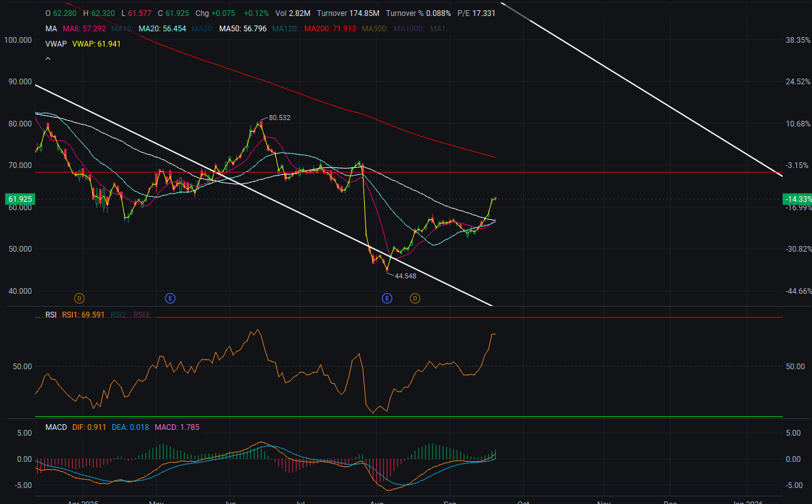The height and width of the screenshot is (504, 812).
Task: Click the -14.33% tag on right axis
Action: pos(797,199)
